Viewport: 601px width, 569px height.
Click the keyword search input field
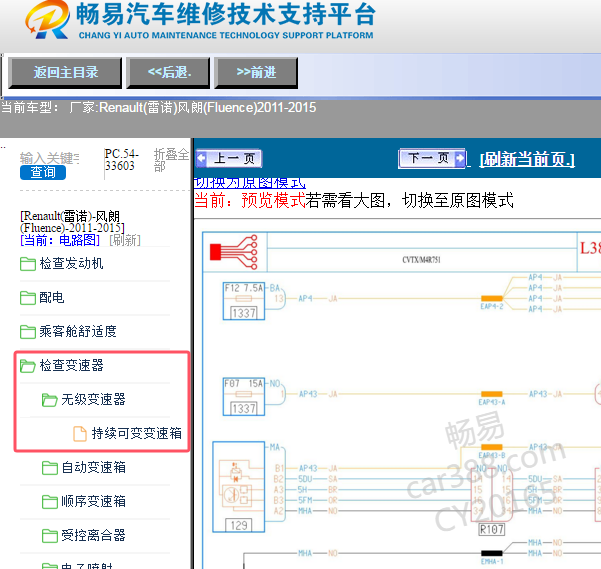[x=50, y=158]
